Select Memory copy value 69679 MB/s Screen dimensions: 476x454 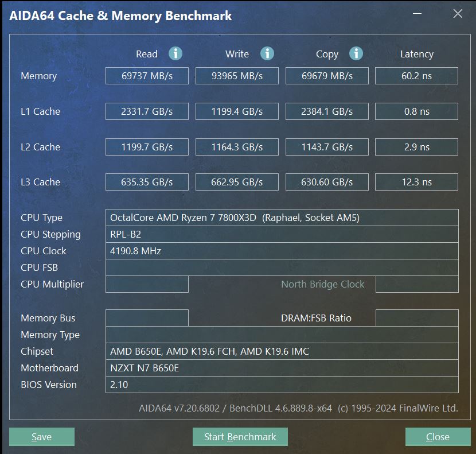[327, 76]
